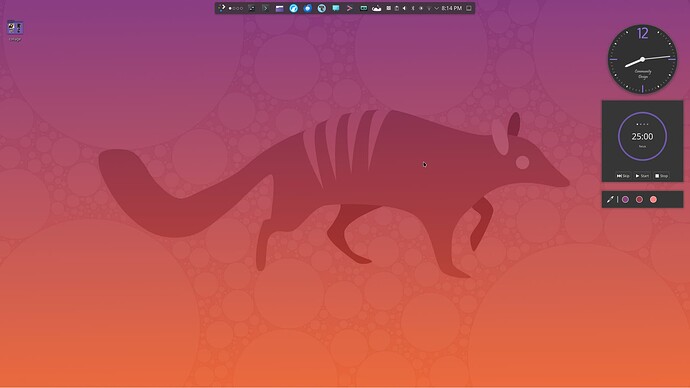
Task: Activate the color picker eyedropper icon
Action: (x=610, y=200)
